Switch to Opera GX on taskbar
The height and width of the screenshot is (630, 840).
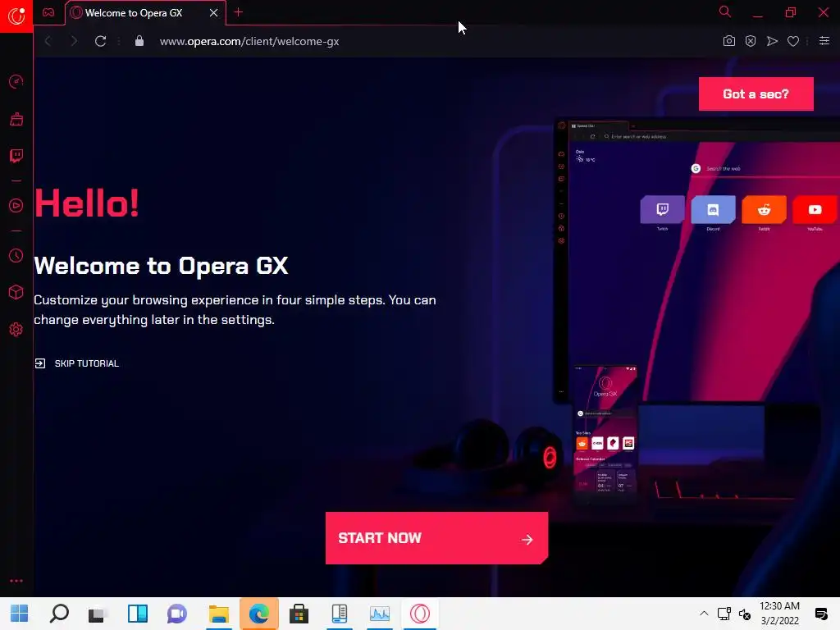click(x=419, y=614)
